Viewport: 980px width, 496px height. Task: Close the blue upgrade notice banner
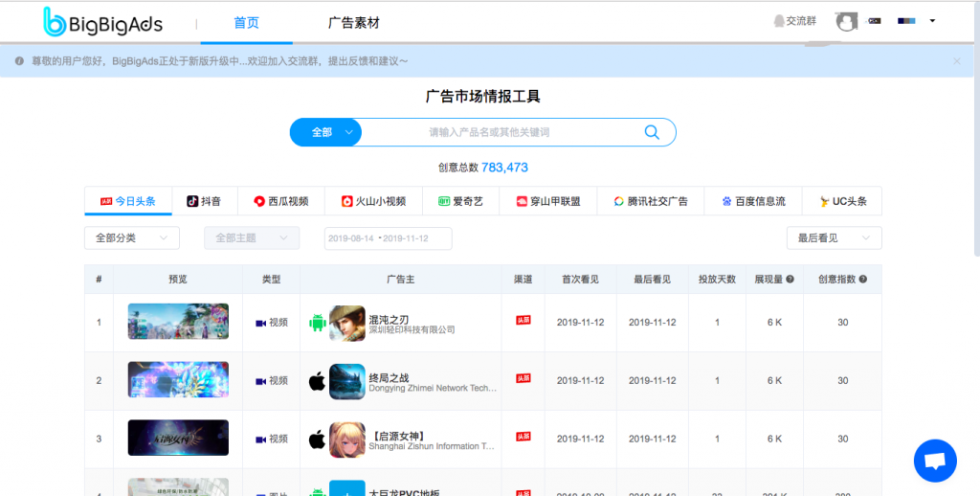pyautogui.click(x=957, y=61)
